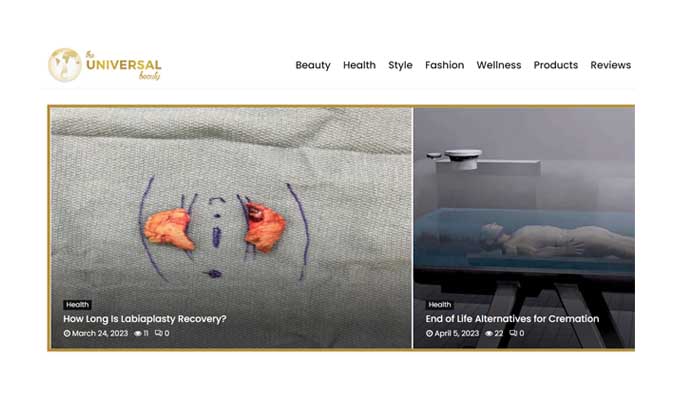This screenshot has height=400, width=700.
Task: Click clock icon beside March 24, 2023
Action: pyautogui.click(x=67, y=333)
